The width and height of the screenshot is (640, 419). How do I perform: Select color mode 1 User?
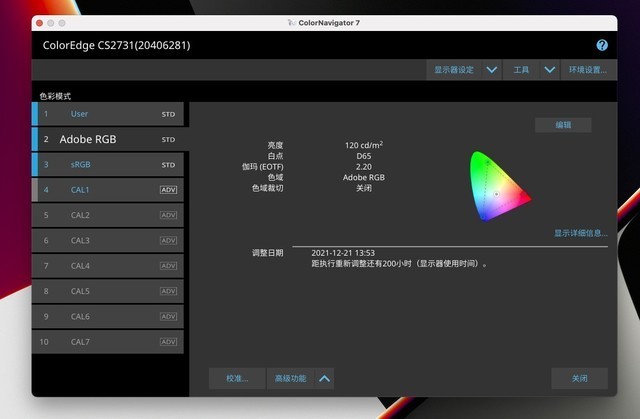tap(108, 114)
